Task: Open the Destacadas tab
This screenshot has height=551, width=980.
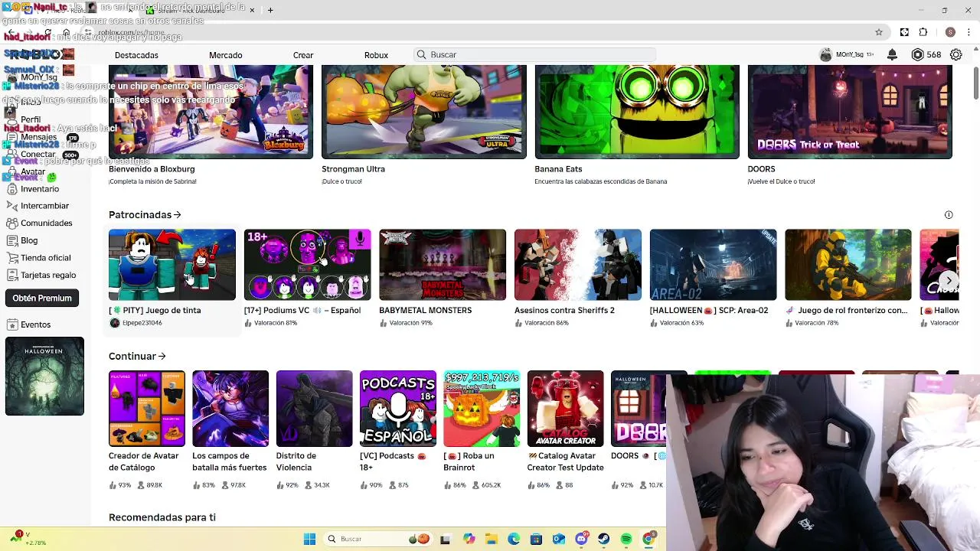Action: click(x=136, y=55)
